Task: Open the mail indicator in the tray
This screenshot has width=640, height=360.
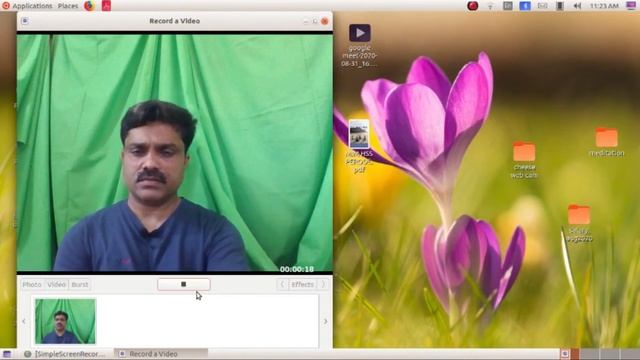Action: [x=542, y=6]
